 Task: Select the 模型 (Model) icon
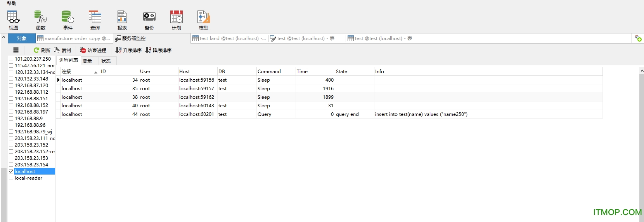pos(204,20)
